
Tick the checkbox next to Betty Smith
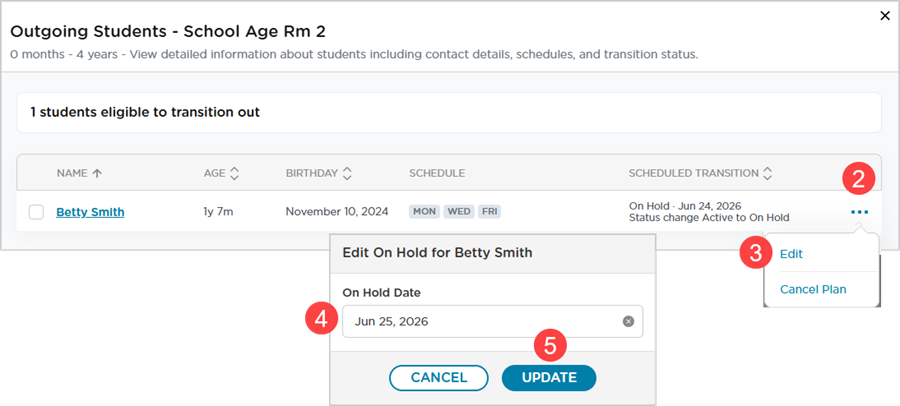(36, 212)
